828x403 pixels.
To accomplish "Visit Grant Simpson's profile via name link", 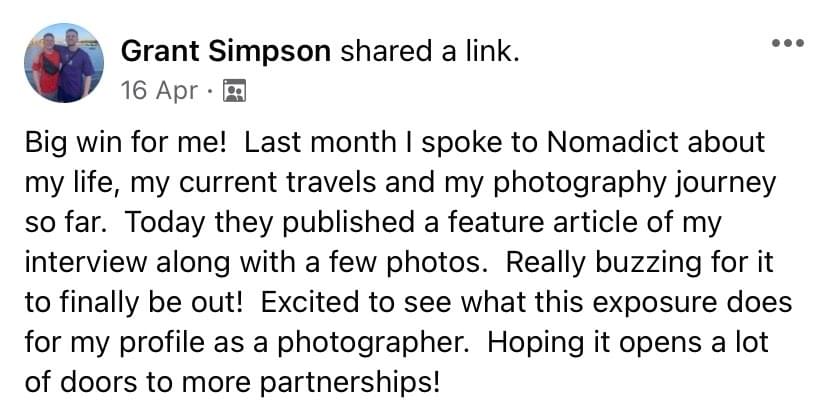I will click(225, 52).
